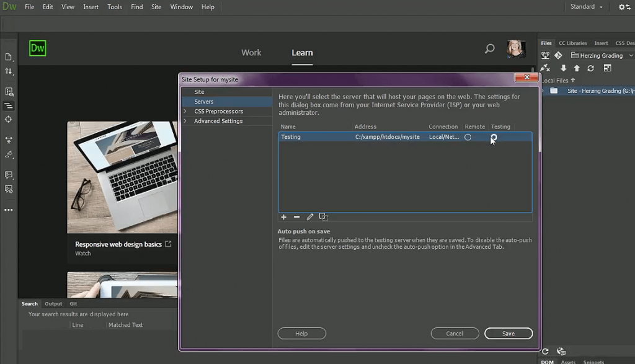Edit the Testing server using the pencil icon
Screen dimensions: 635x364
tap(310, 217)
